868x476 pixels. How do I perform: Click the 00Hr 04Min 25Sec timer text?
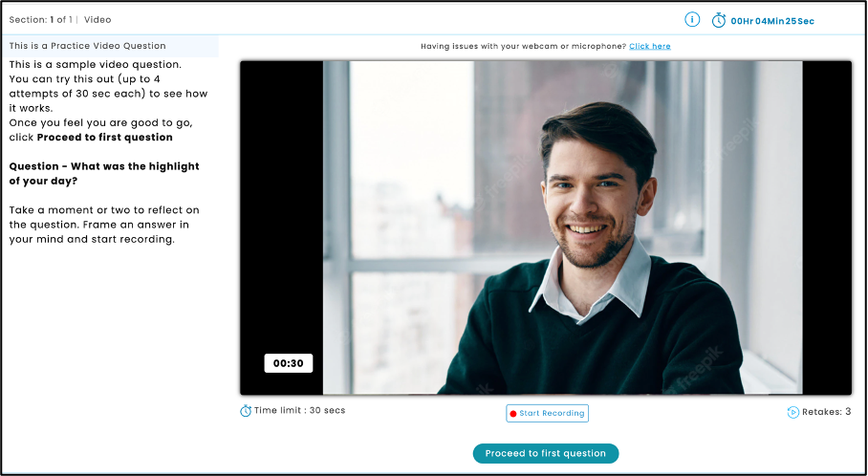[772, 21]
